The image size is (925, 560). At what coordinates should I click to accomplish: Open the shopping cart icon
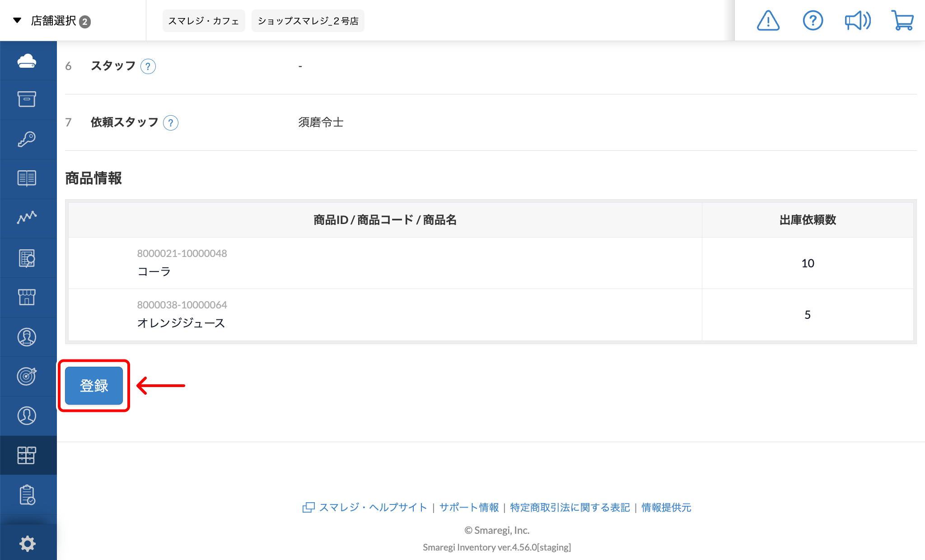[902, 21]
